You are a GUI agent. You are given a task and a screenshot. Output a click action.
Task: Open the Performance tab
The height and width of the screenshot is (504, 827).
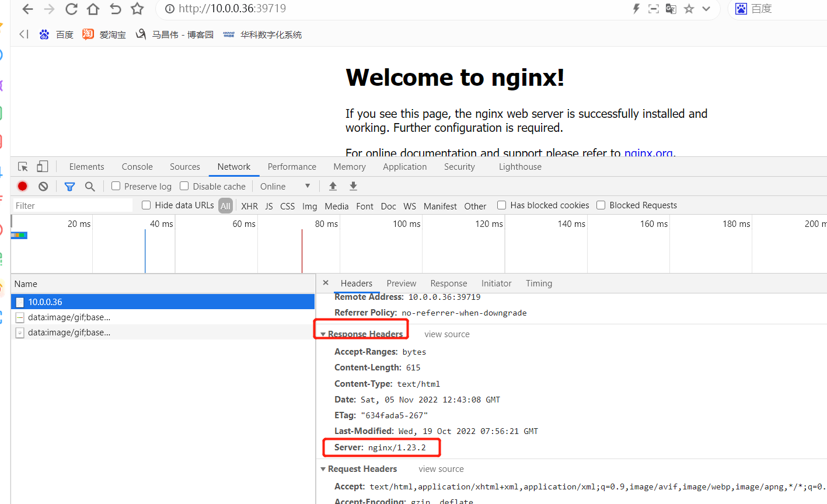click(292, 167)
